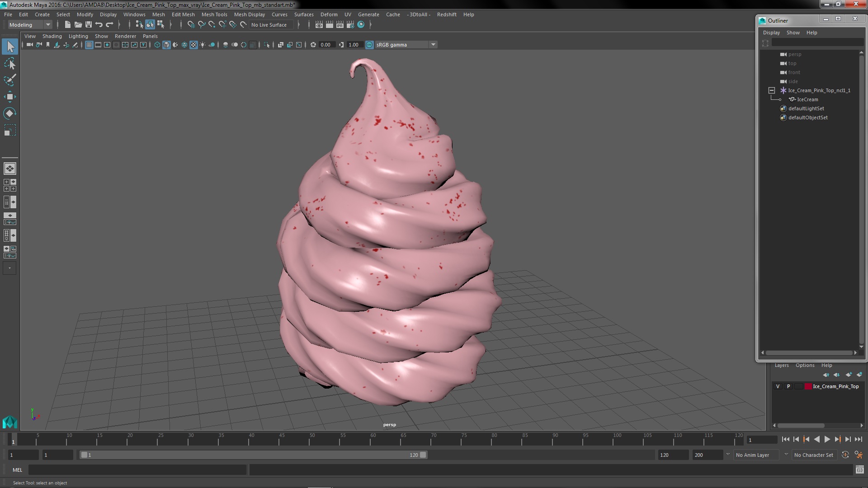Enable Snap to points icon
Screen dimensions: 868x488
tap(212, 25)
